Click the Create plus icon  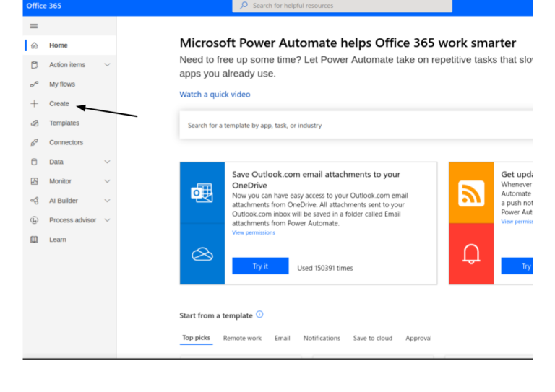coord(35,103)
